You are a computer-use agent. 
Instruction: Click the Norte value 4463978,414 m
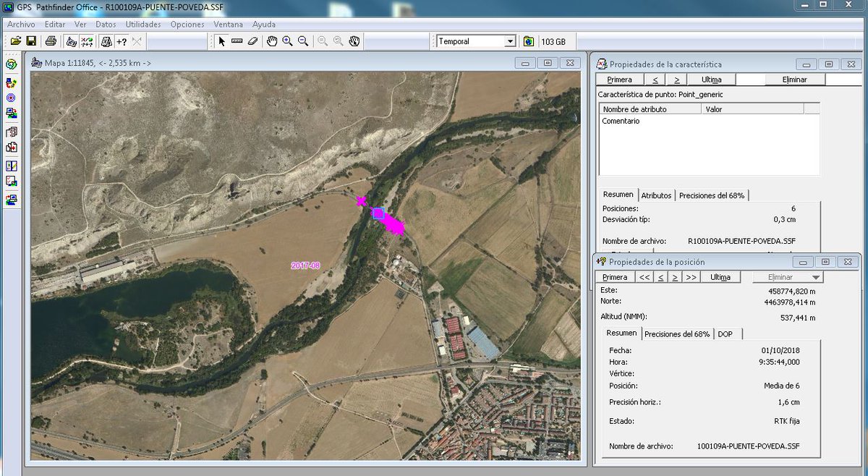click(790, 302)
